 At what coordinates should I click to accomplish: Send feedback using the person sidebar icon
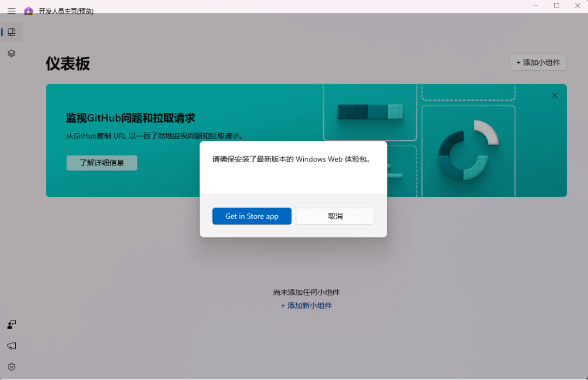(11, 324)
